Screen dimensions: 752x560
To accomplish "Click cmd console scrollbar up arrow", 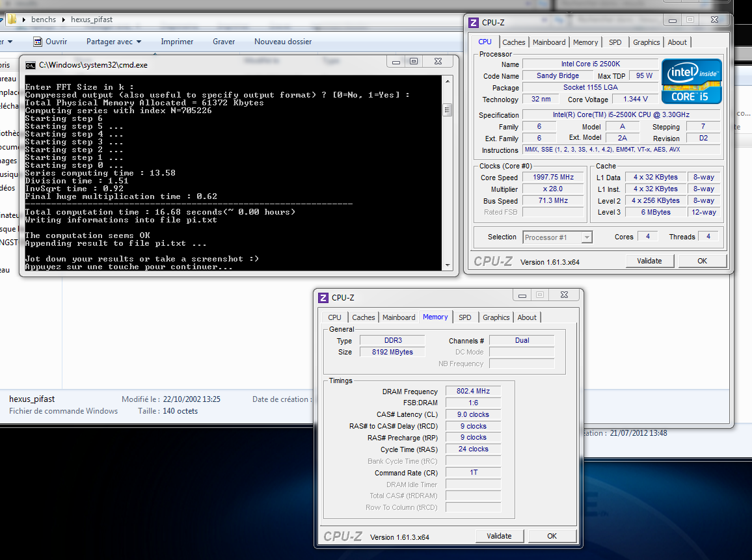I will [x=448, y=81].
